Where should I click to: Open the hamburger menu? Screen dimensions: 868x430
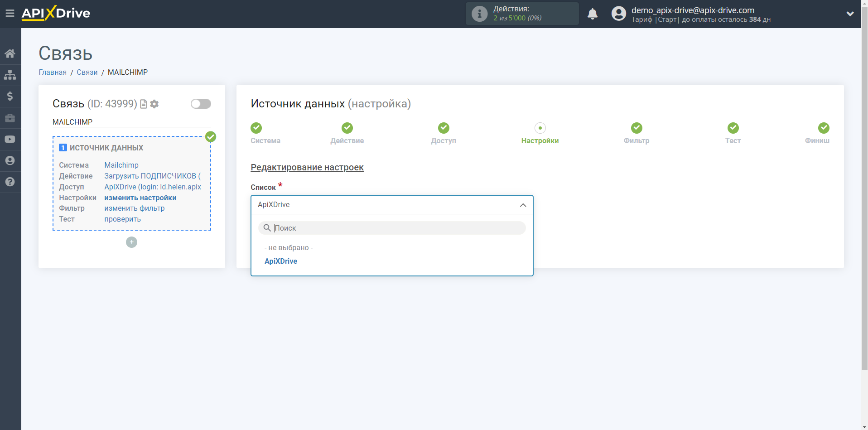tap(10, 14)
